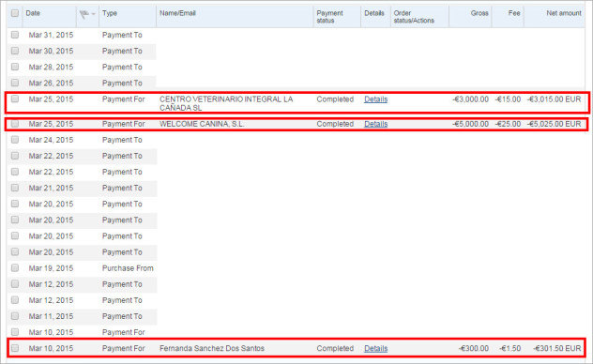Screen dimensions: 593x364
Task: Select the Mar 21, 2015 checkbox
Action: 15,188
